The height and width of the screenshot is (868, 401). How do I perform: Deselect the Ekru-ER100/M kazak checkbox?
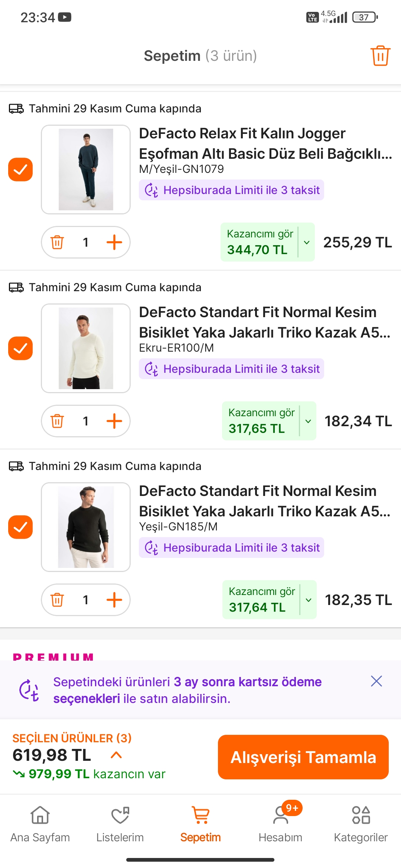pos(20,348)
